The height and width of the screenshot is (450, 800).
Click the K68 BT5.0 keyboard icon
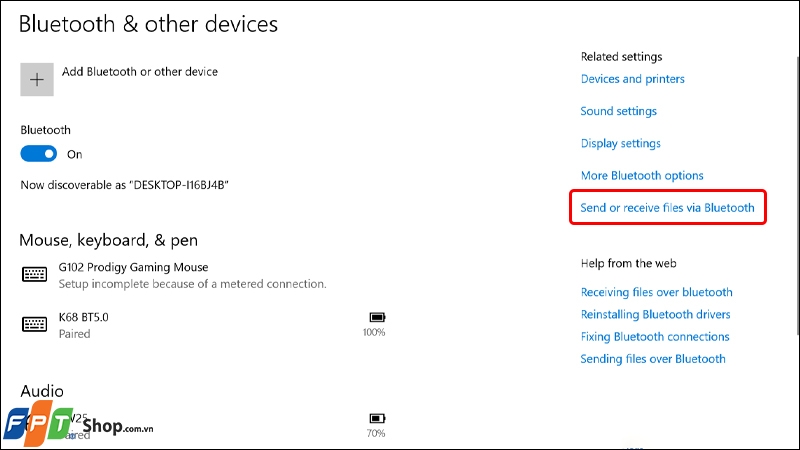click(x=34, y=324)
